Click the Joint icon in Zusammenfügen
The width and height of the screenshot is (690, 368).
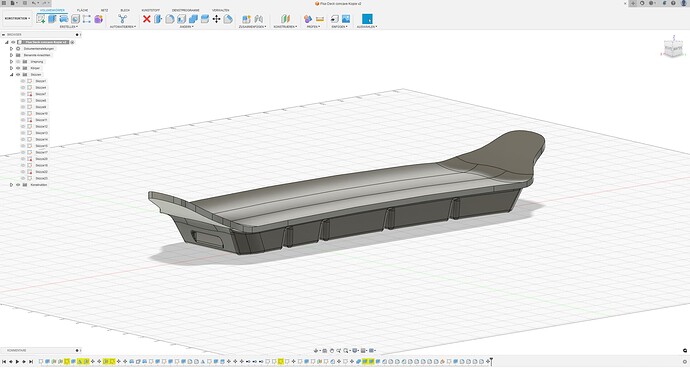click(x=259, y=18)
